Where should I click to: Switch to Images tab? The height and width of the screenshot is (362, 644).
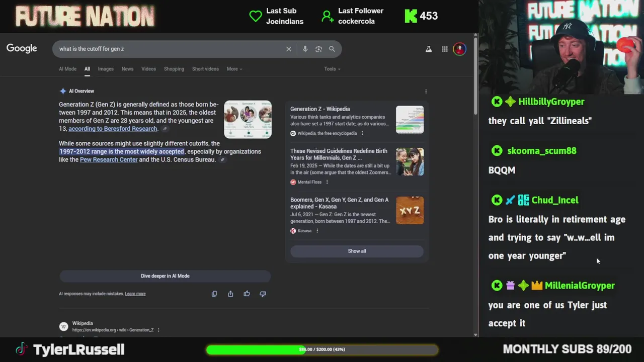pos(106,69)
